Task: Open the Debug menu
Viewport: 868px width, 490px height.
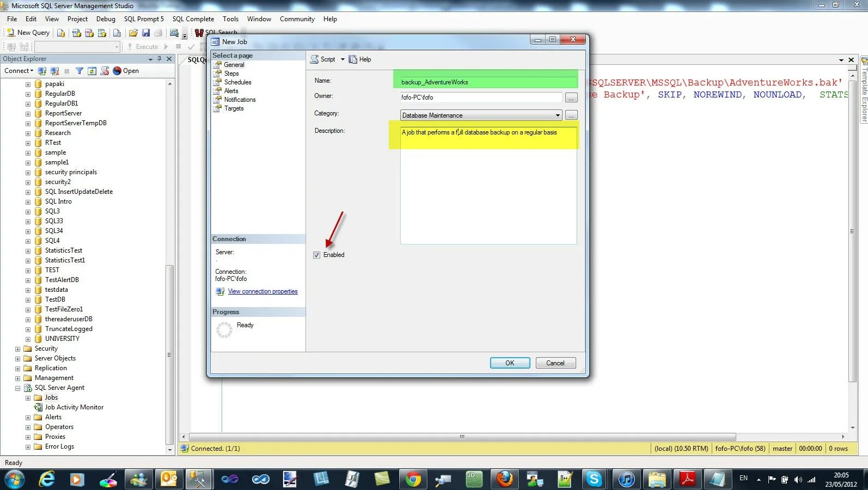Action: [x=106, y=19]
